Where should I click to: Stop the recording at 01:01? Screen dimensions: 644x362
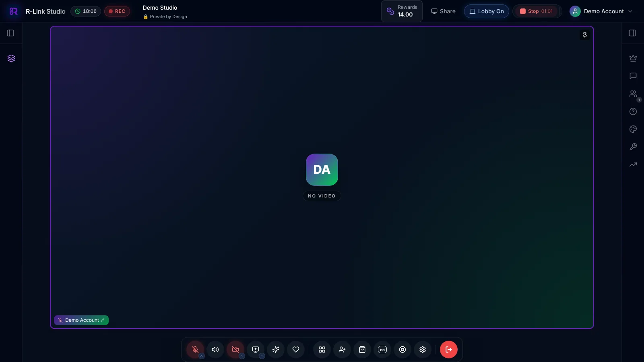coord(537,11)
